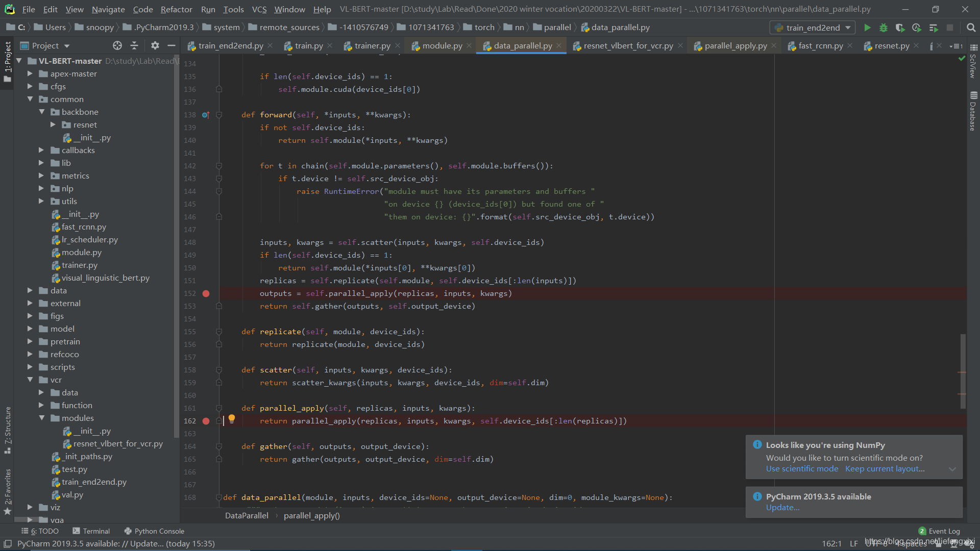Open the Favorites tool window
The width and height of the screenshot is (980, 551).
click(x=7, y=491)
